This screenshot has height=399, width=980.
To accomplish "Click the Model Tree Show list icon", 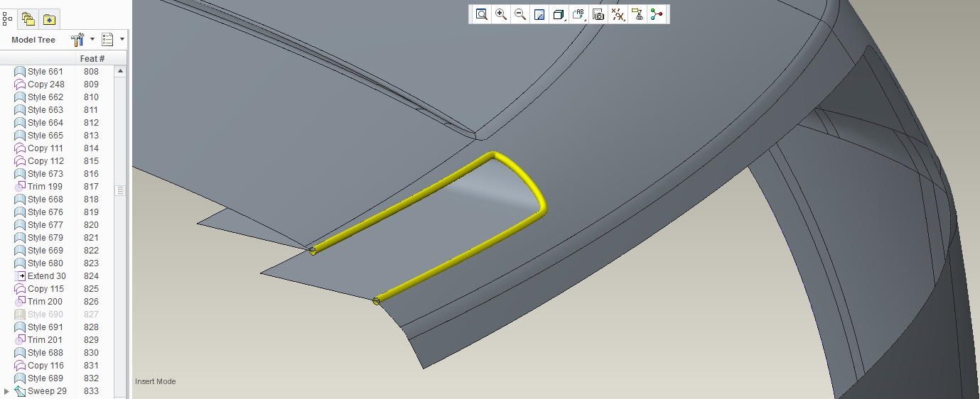I will coord(108,40).
